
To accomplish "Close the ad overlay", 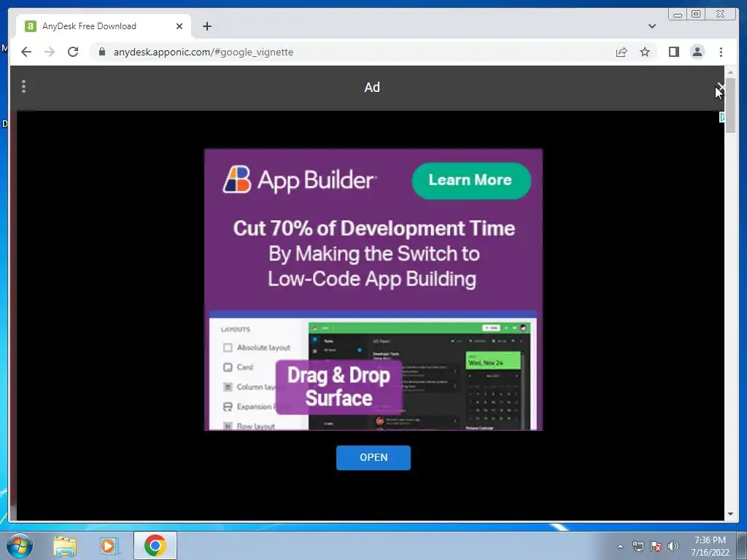I will click(721, 87).
